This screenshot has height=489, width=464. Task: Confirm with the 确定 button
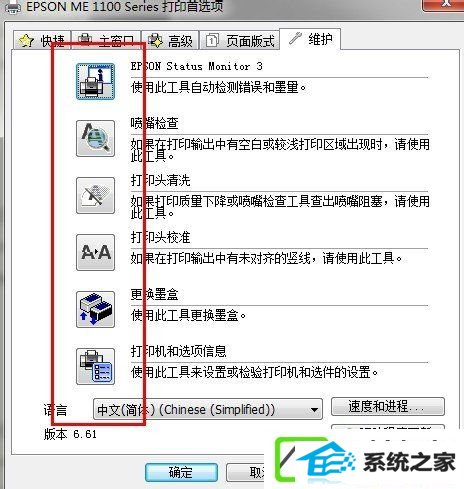pyautogui.click(x=181, y=472)
